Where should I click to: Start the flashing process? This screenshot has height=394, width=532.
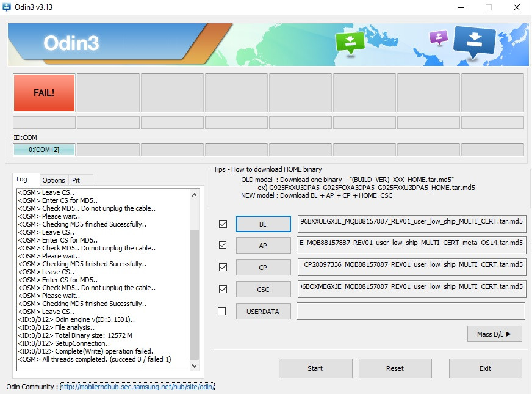[315, 368]
